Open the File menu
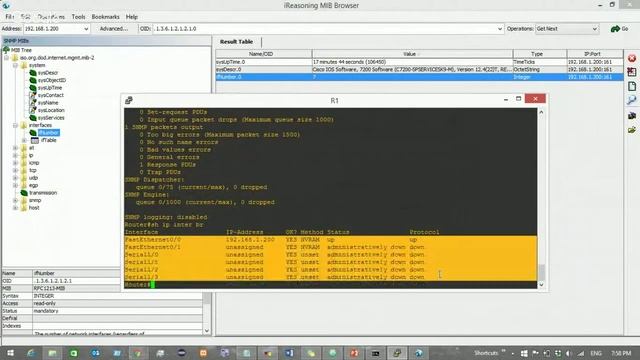 coord(9,17)
